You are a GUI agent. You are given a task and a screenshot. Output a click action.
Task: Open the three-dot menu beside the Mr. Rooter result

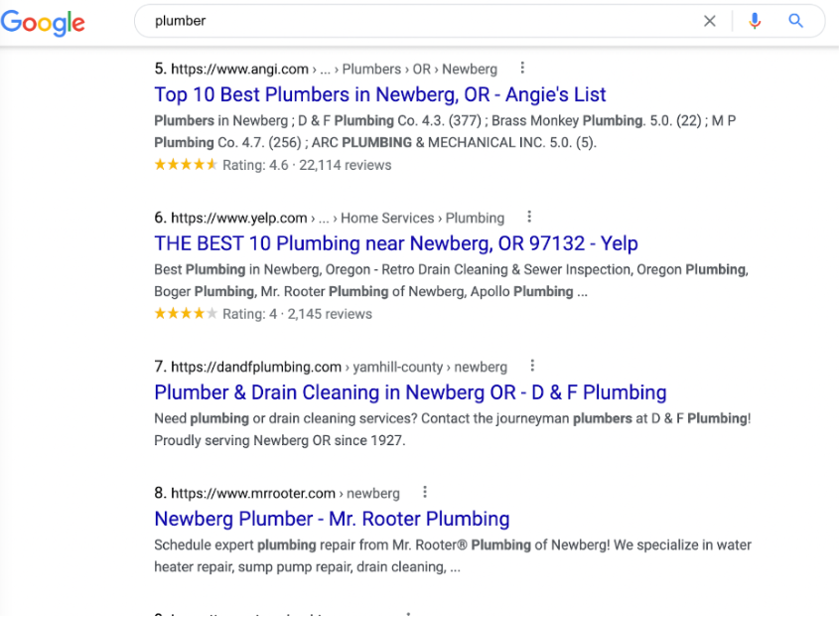coord(425,492)
